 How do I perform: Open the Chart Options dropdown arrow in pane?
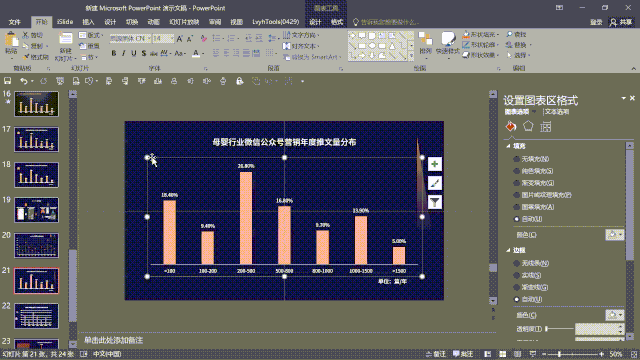(x=534, y=111)
